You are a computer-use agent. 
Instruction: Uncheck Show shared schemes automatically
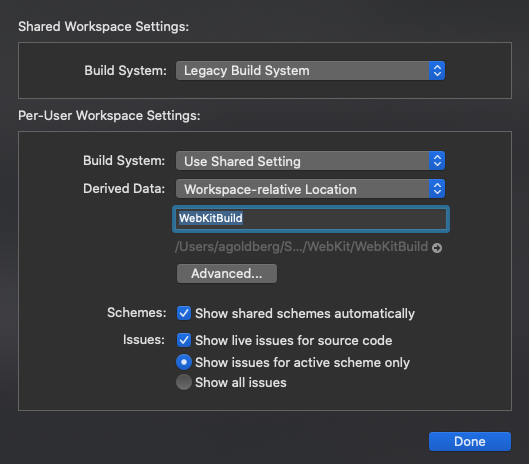184,313
